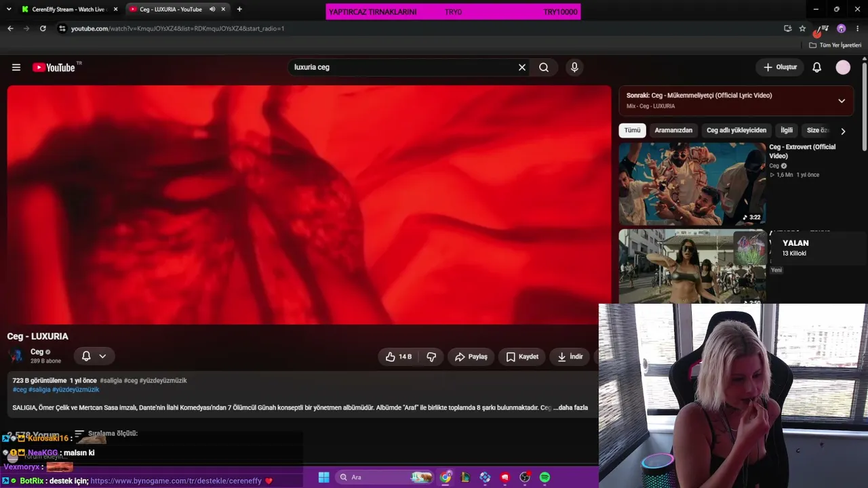Select the Ceg adlı yükleyiciden chip

(x=736, y=130)
